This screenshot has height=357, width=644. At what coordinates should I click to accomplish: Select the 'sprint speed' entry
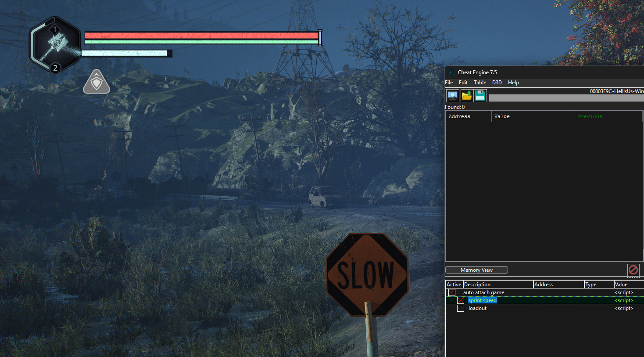click(483, 300)
